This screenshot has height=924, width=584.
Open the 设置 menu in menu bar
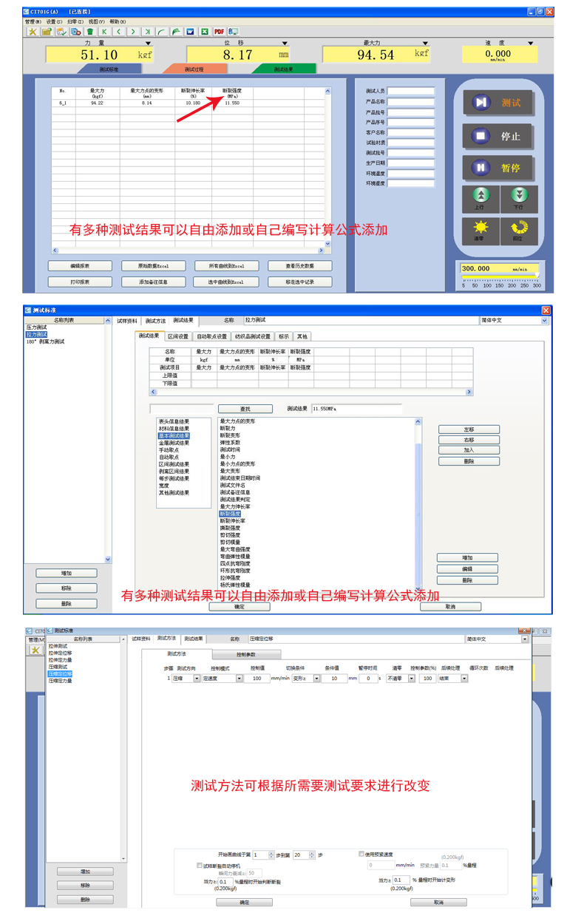tap(55, 22)
